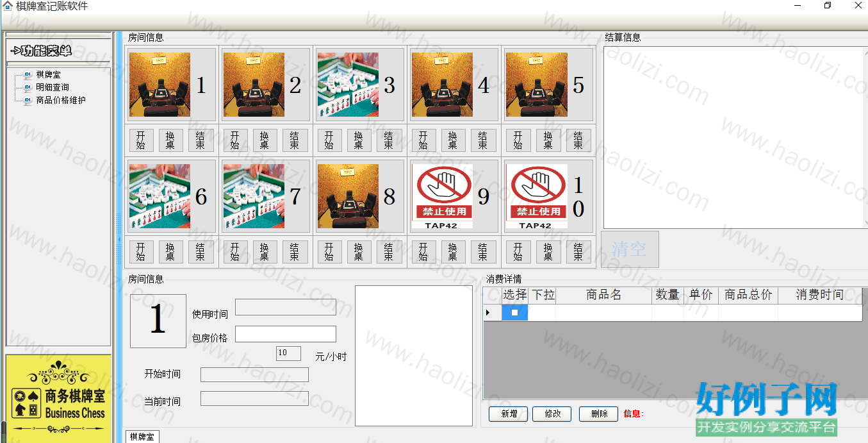This screenshot has width=868, height=443.
Task: Click the 结算信息 text area
Action: (734, 137)
